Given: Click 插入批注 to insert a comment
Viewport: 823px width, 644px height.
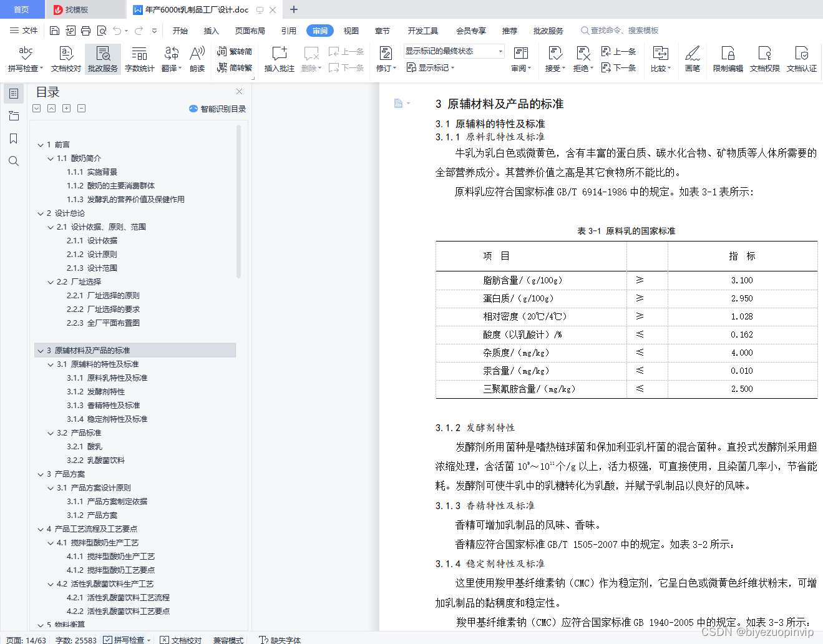Looking at the screenshot, I should pos(279,59).
